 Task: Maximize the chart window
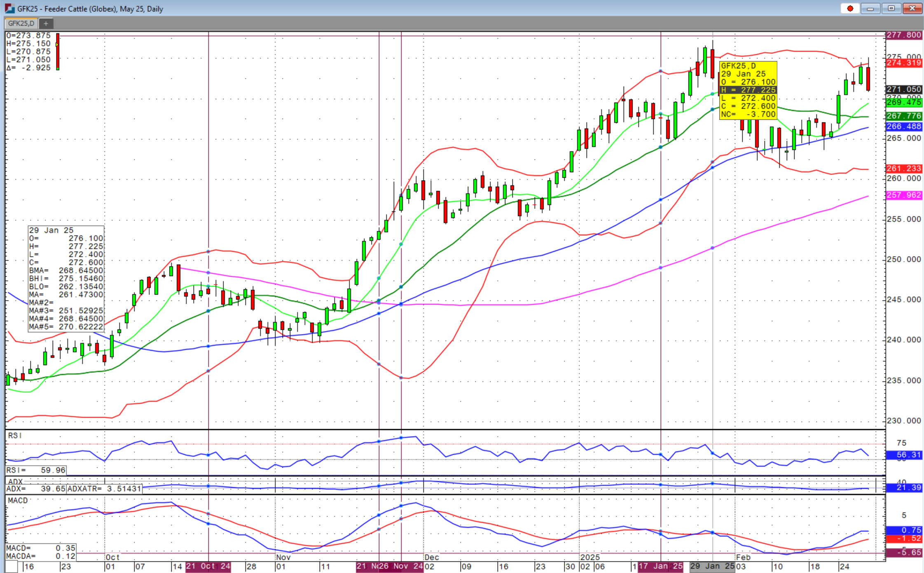891,9
